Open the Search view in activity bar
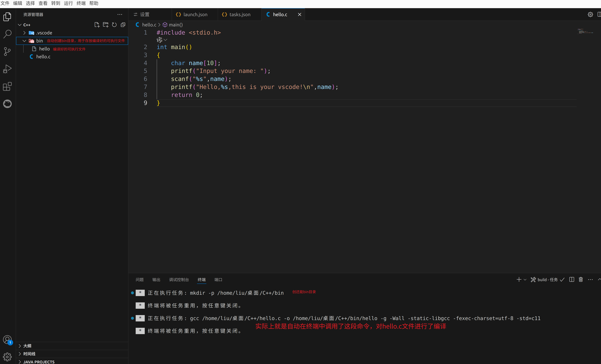Image resolution: width=601 pixels, height=364 pixels. [x=7, y=34]
